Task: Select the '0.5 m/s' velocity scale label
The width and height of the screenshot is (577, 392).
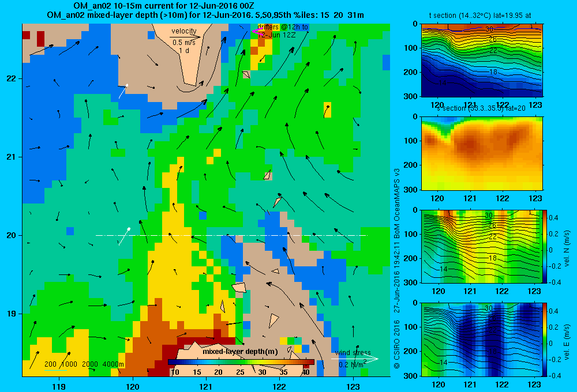Action: click(x=184, y=43)
